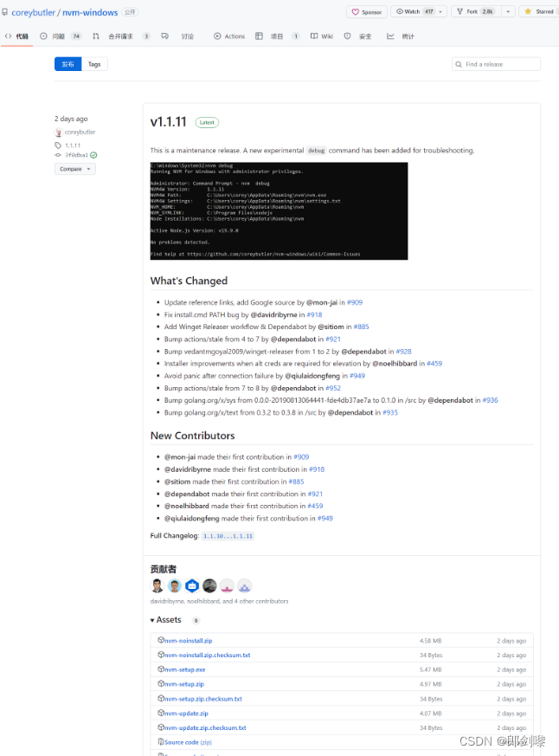The width and height of the screenshot is (559, 756).
Task: Open the 问题 (Issues) tab
Action: pyautogui.click(x=61, y=36)
